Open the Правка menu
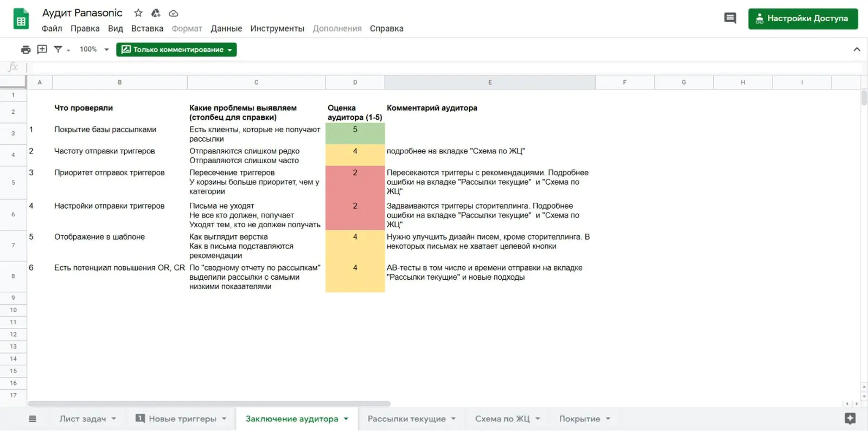The height and width of the screenshot is (431, 868). click(85, 29)
